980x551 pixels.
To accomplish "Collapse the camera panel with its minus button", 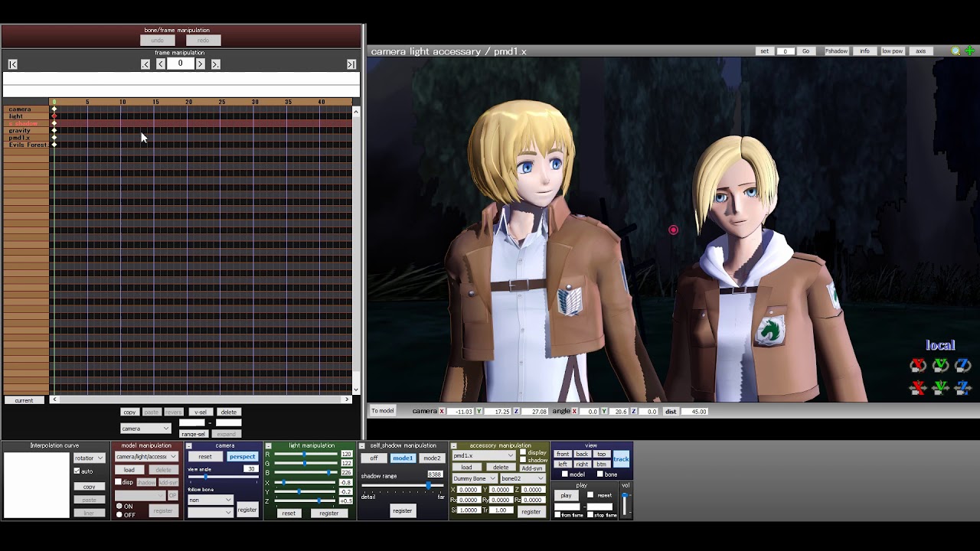I will [x=190, y=446].
